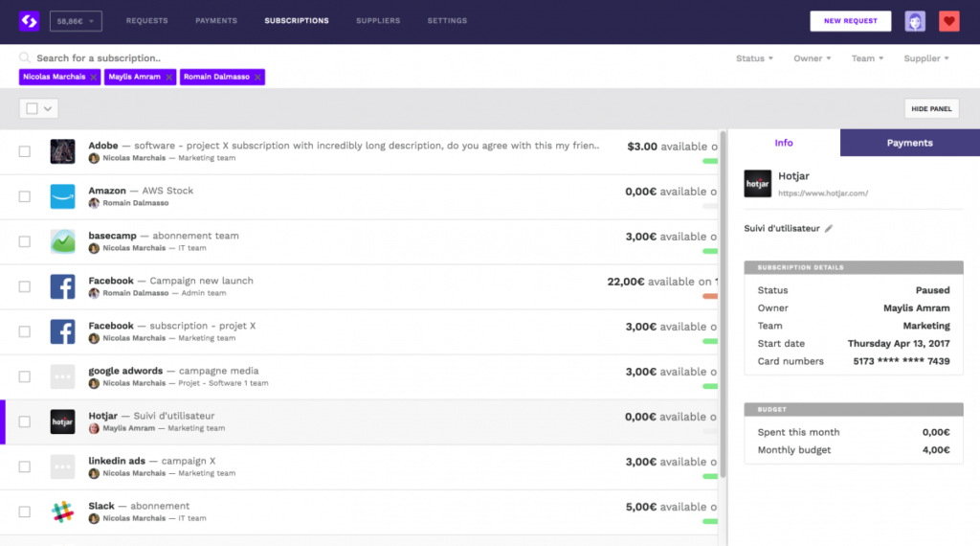Check the Amazon AWS Stock checkbox

coord(24,196)
